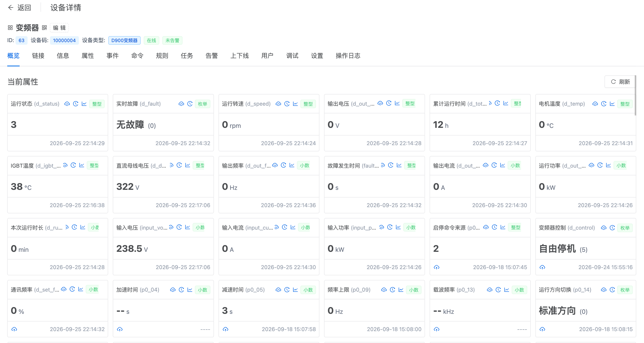Click device code 10000004
This screenshot has height=343, width=644.
64,41
